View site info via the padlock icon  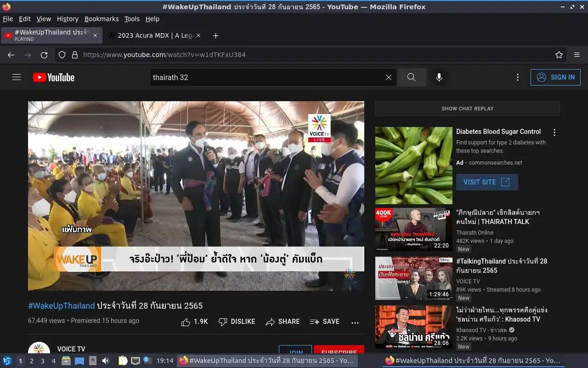point(75,55)
